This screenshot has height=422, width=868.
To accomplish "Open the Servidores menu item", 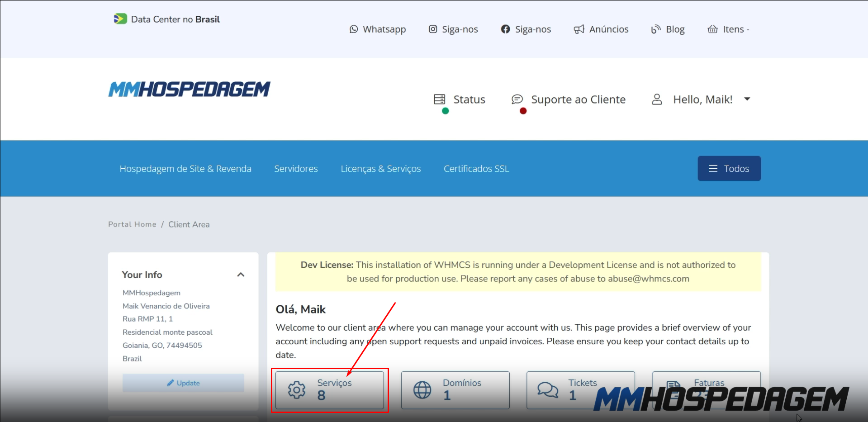I will click(296, 169).
